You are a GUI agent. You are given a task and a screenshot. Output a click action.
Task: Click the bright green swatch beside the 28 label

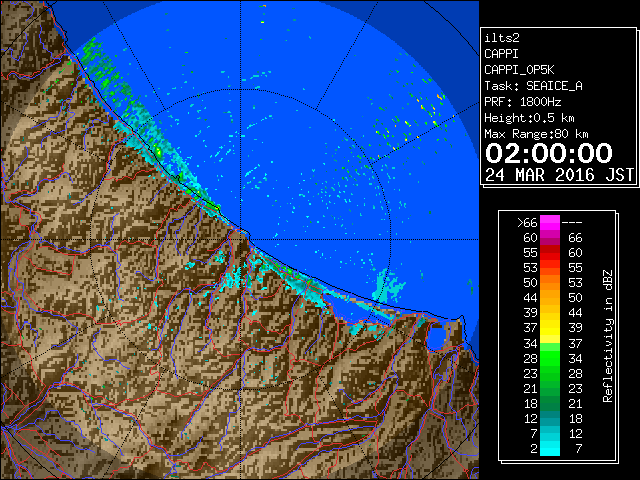pos(549,358)
